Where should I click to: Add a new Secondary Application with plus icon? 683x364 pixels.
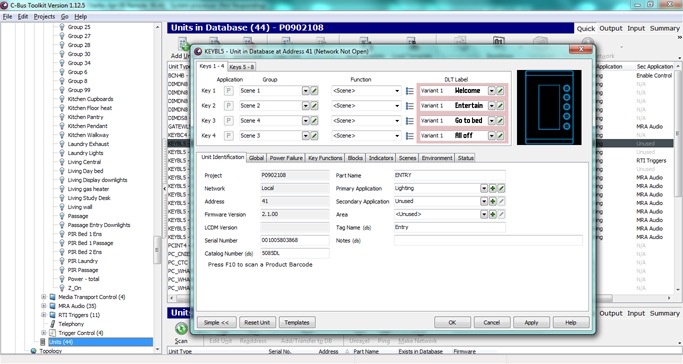point(493,202)
